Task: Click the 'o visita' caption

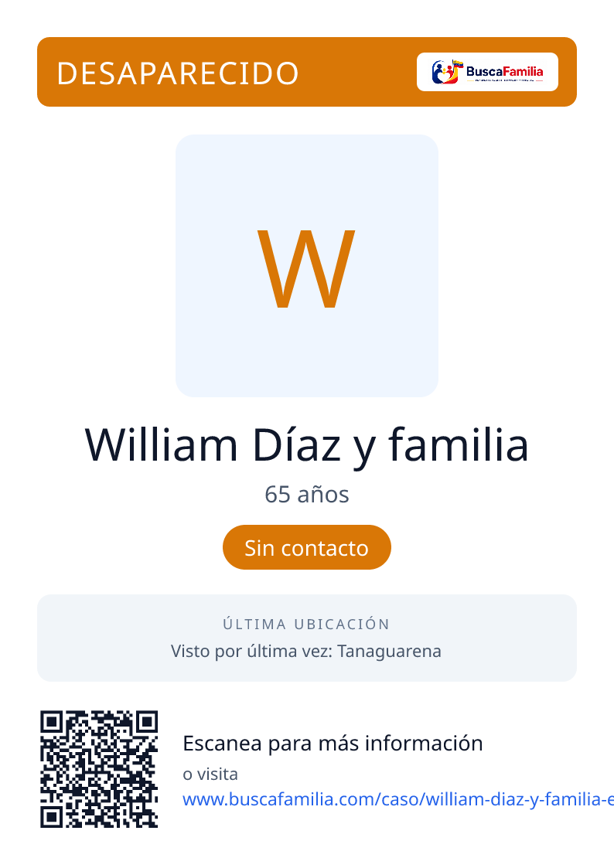Action: tap(210, 774)
